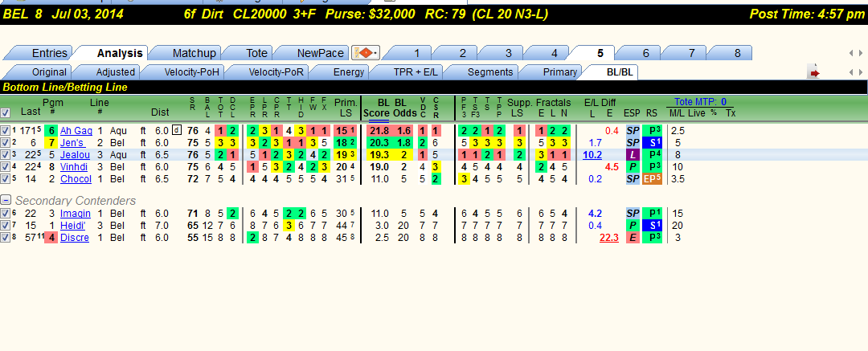
Task: Click red E ESP badge for Discre
Action: [x=633, y=238]
